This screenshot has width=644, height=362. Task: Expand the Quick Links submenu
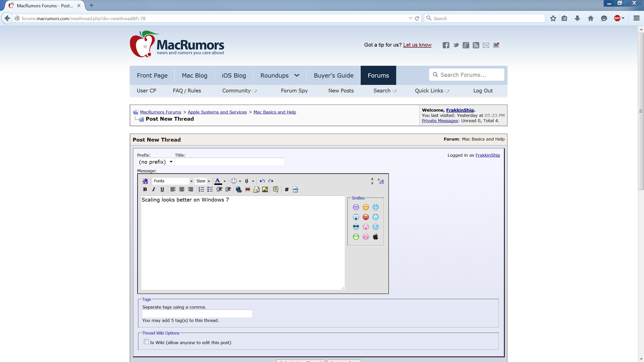pos(432,91)
